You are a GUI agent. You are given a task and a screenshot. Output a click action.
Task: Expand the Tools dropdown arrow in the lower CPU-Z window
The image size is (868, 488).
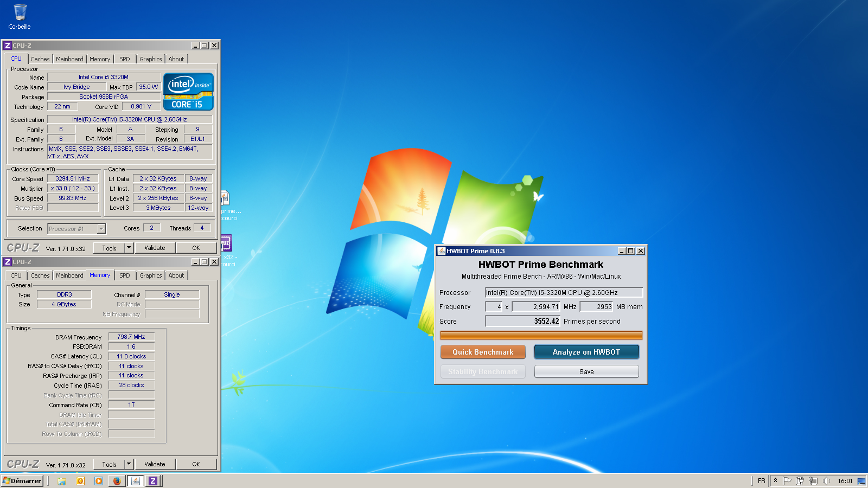click(129, 464)
